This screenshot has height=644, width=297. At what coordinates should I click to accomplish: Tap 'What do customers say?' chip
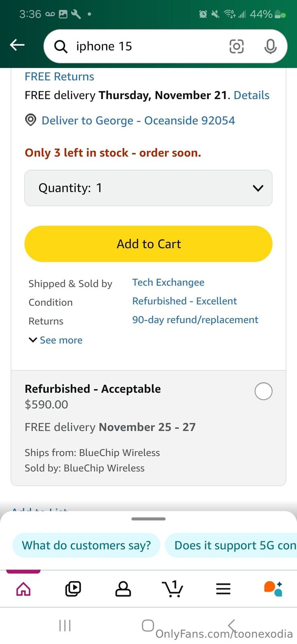click(x=86, y=545)
